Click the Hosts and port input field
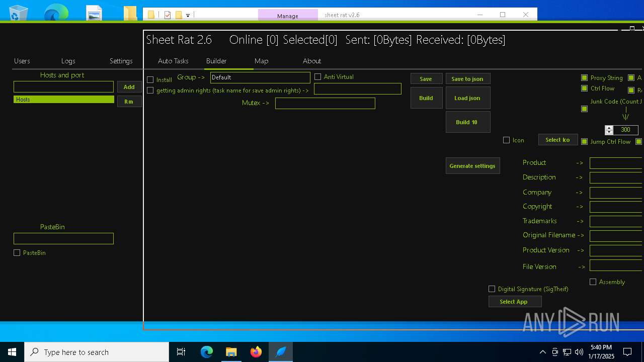Image resolution: width=644 pixels, height=362 pixels. point(63,87)
